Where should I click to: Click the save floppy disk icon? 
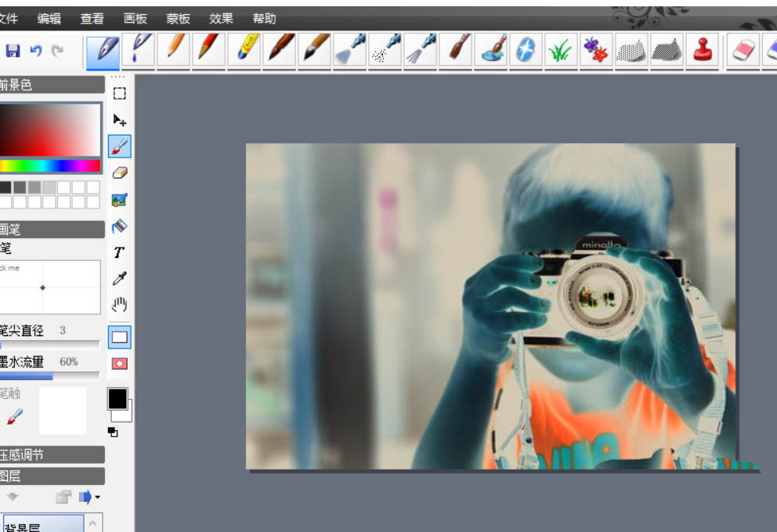point(13,50)
